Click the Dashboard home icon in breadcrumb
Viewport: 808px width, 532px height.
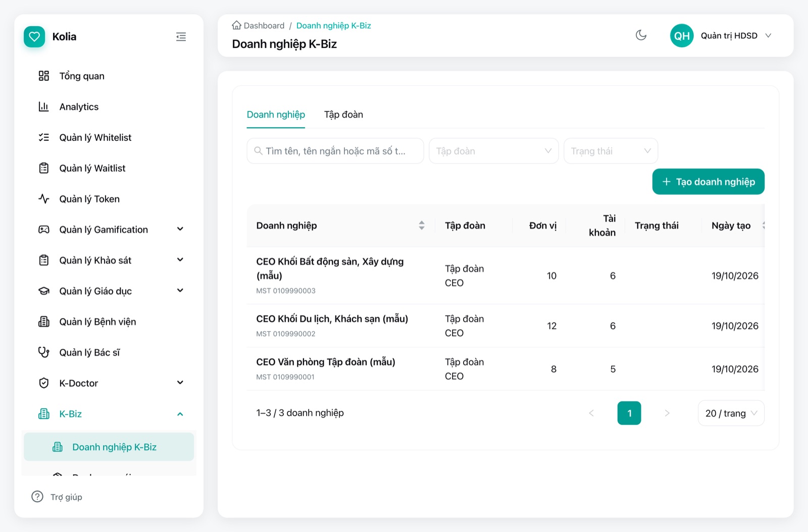click(x=236, y=25)
